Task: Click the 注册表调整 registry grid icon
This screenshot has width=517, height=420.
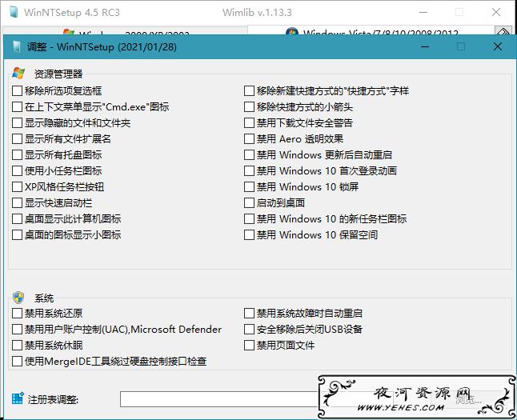Action: pyautogui.click(x=18, y=398)
